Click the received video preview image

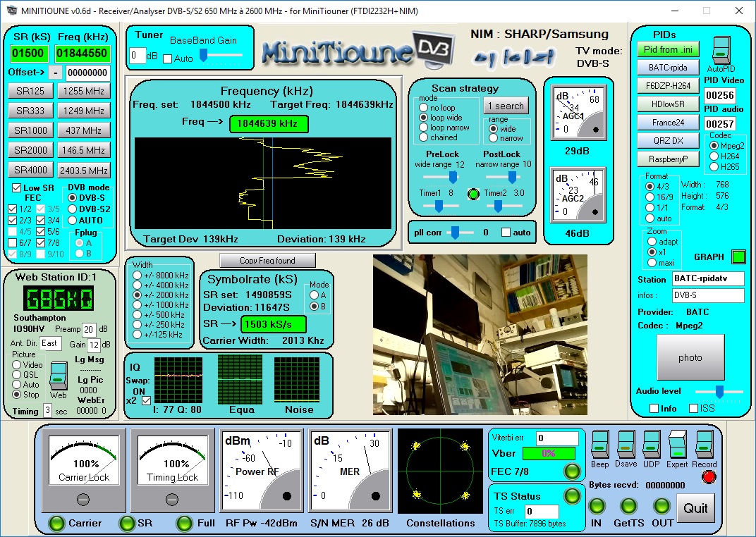click(x=480, y=335)
